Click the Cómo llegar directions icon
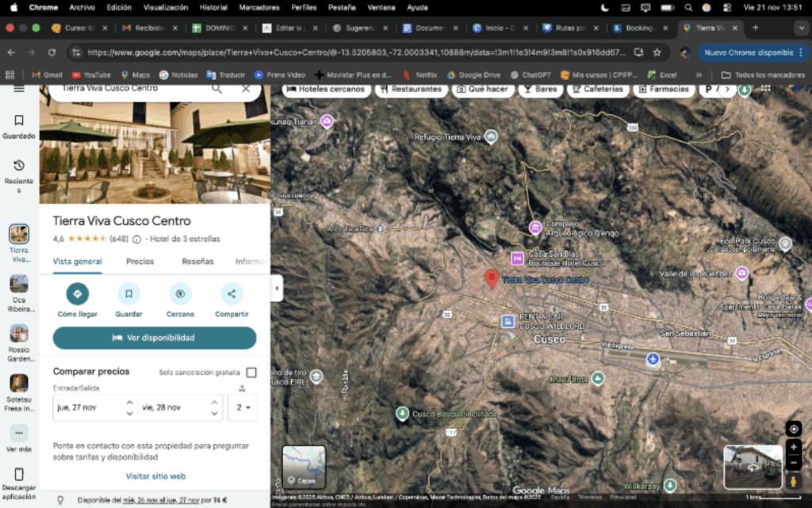 78,294
